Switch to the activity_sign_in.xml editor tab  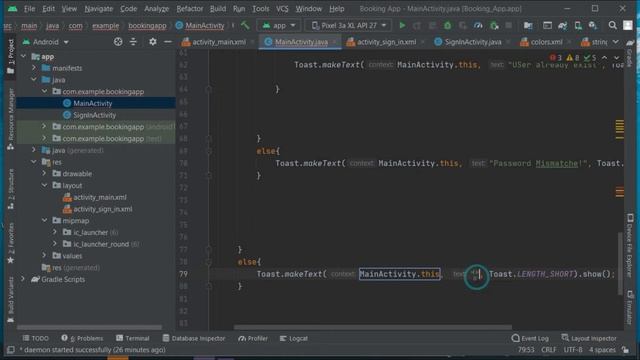coord(386,42)
